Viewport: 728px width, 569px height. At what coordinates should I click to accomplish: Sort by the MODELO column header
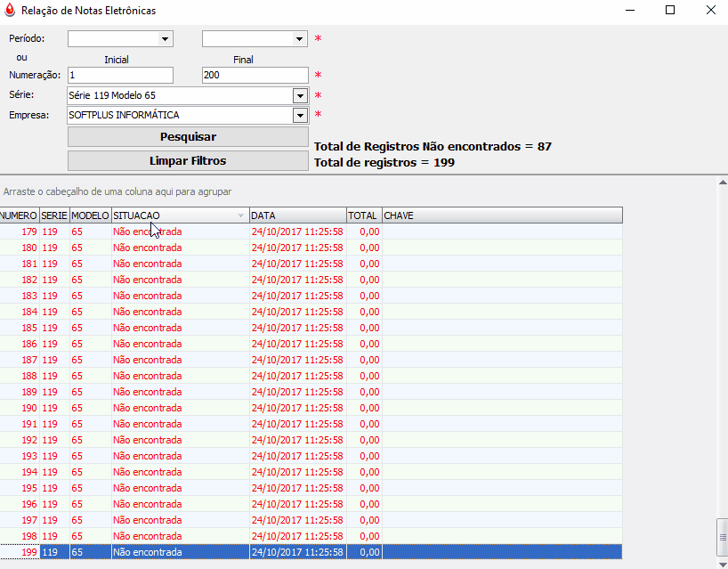[90, 215]
